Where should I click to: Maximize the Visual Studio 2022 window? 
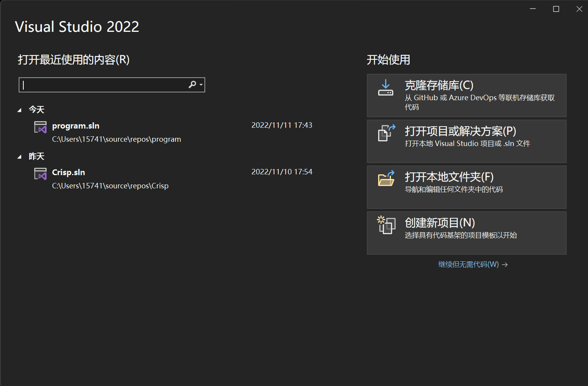point(556,9)
